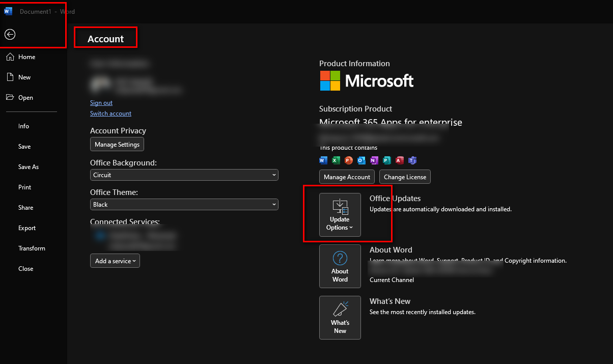The height and width of the screenshot is (364, 613).
Task: Click the Current Channel text
Action: [392, 280]
